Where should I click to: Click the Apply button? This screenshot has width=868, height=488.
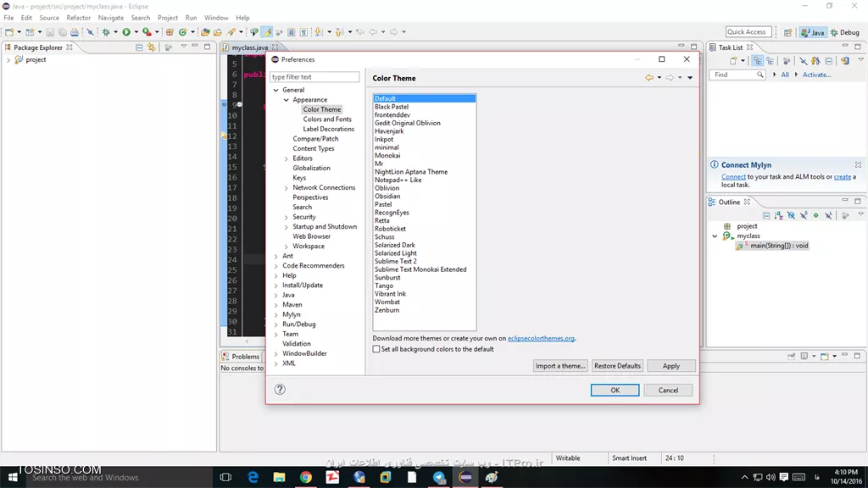click(x=671, y=366)
